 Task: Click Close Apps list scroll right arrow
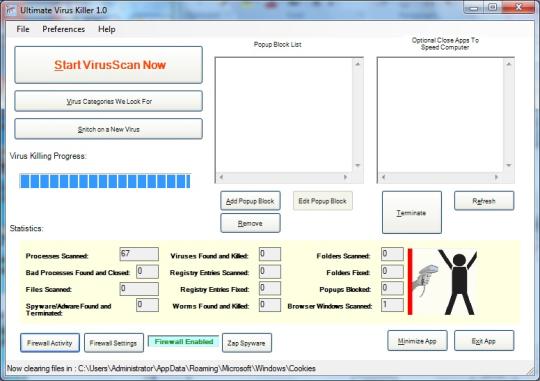pos(496,177)
